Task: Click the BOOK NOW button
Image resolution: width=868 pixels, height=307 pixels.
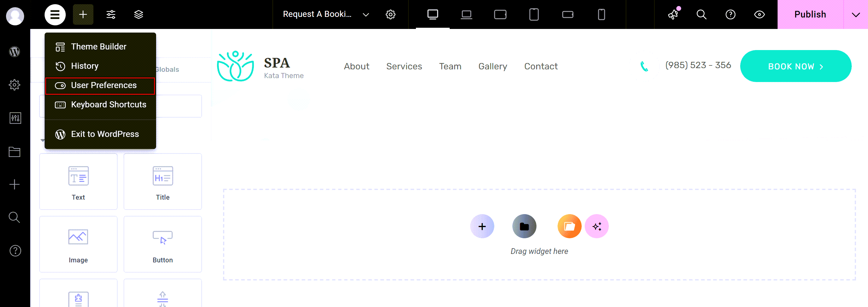Action: click(795, 66)
